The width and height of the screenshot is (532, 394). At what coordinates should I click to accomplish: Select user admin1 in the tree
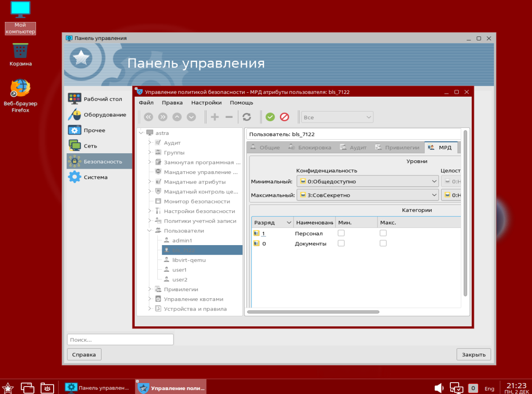[x=182, y=241]
